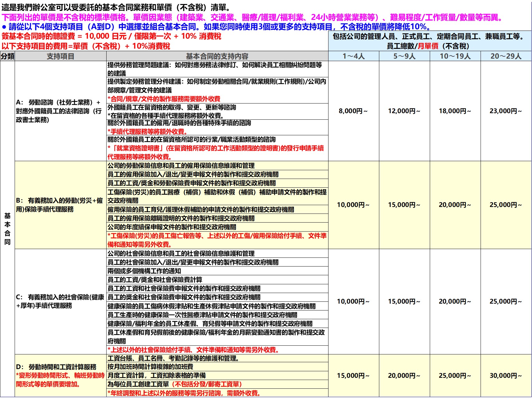Click item C 社會保險 support cell
This screenshot has height=399, width=532.
60,301
